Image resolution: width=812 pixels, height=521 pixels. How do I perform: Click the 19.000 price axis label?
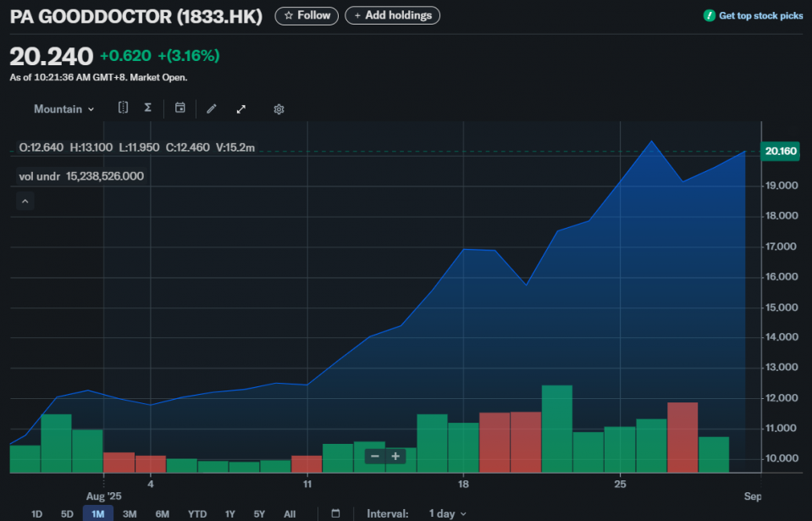coord(782,186)
